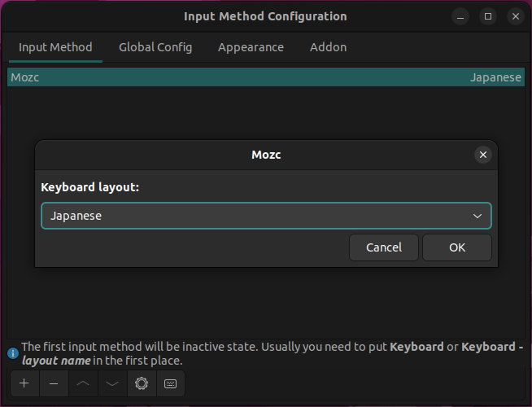Viewport: 532px width, 407px height.
Task: Click the Keyboard layout label in the dialog
Action: coord(90,187)
